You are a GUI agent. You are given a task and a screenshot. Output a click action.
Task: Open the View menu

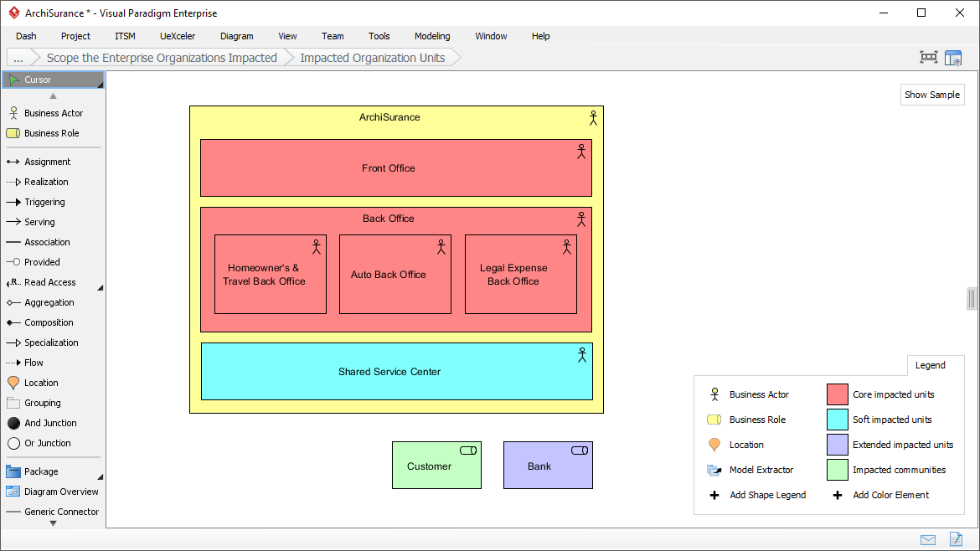pos(287,36)
